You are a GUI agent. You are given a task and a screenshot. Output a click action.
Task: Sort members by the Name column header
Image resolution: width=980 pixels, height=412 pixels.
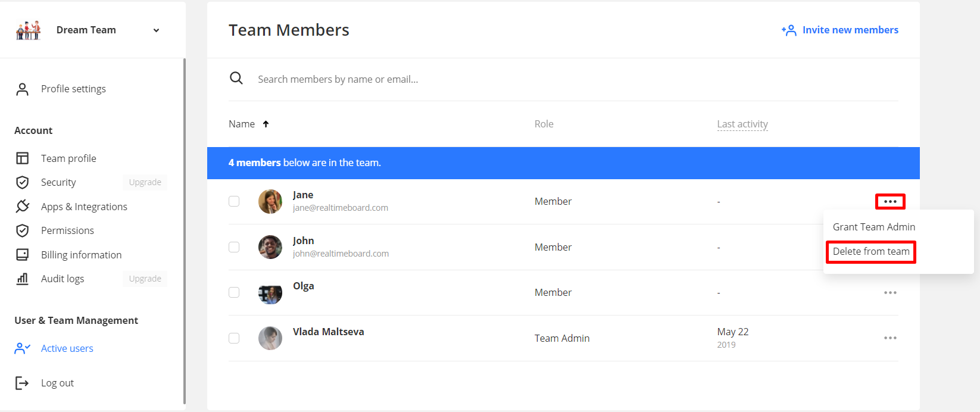click(242, 124)
